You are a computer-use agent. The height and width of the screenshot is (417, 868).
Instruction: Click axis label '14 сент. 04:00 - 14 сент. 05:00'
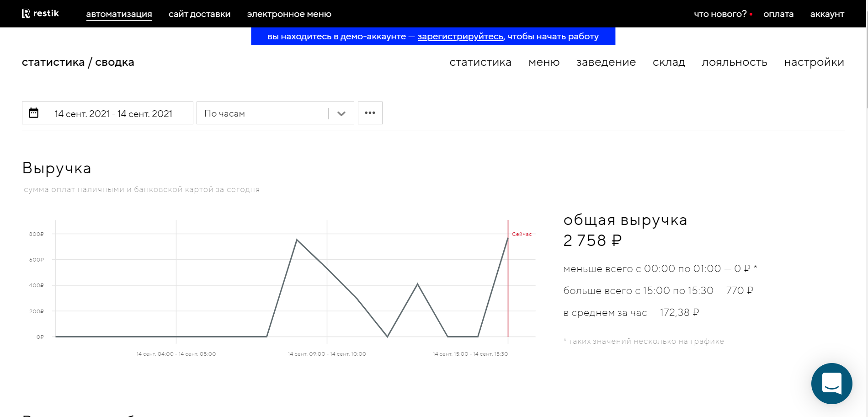pos(176,354)
